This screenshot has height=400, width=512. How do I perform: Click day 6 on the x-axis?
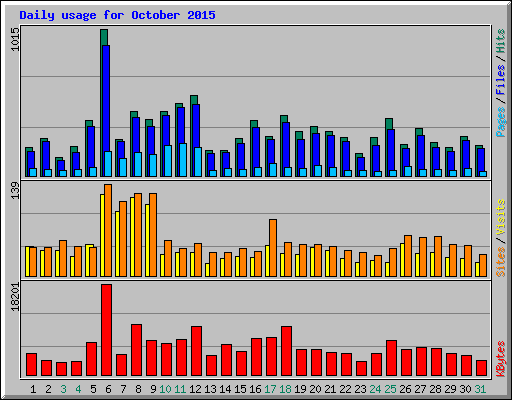(108, 389)
